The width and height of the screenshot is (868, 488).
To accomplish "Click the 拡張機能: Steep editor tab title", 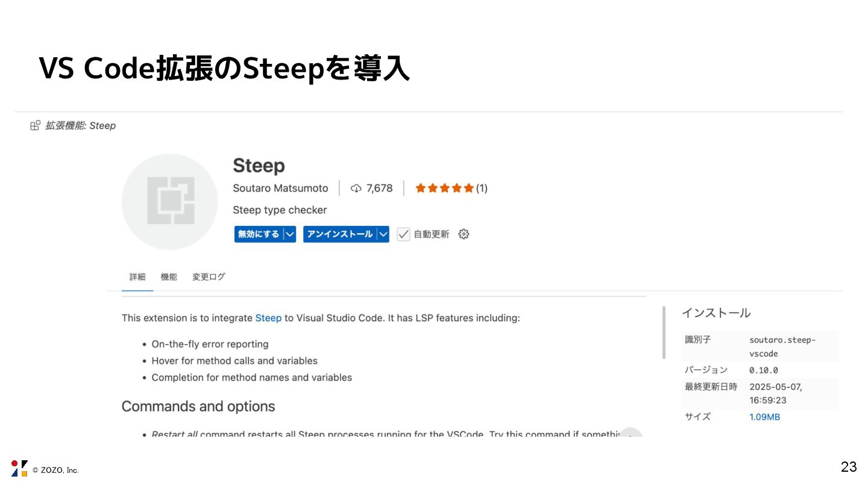I will point(80,125).
